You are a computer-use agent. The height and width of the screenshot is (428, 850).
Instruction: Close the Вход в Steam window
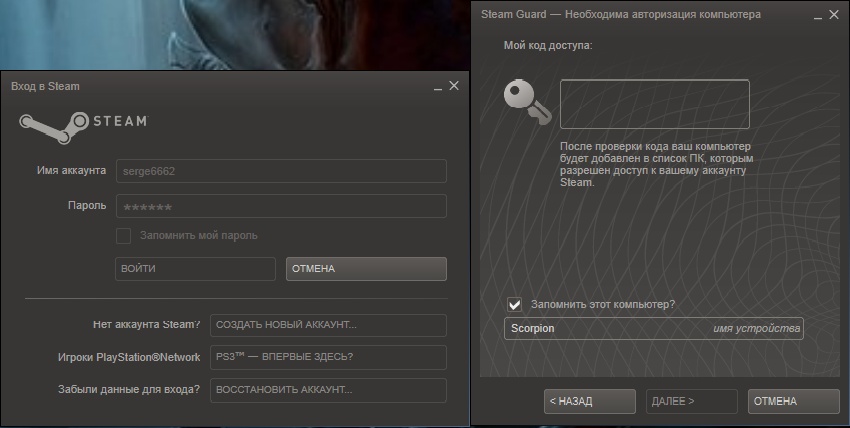[454, 86]
